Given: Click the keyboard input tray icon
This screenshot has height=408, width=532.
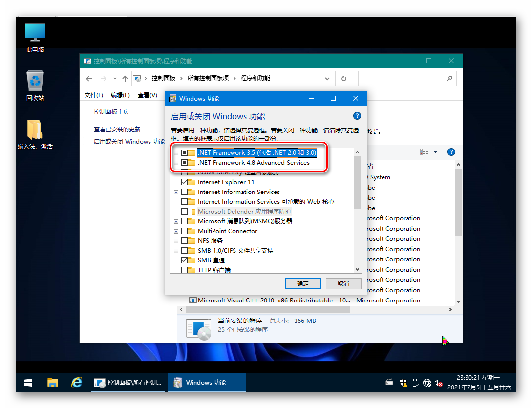Looking at the screenshot, I should [389, 383].
